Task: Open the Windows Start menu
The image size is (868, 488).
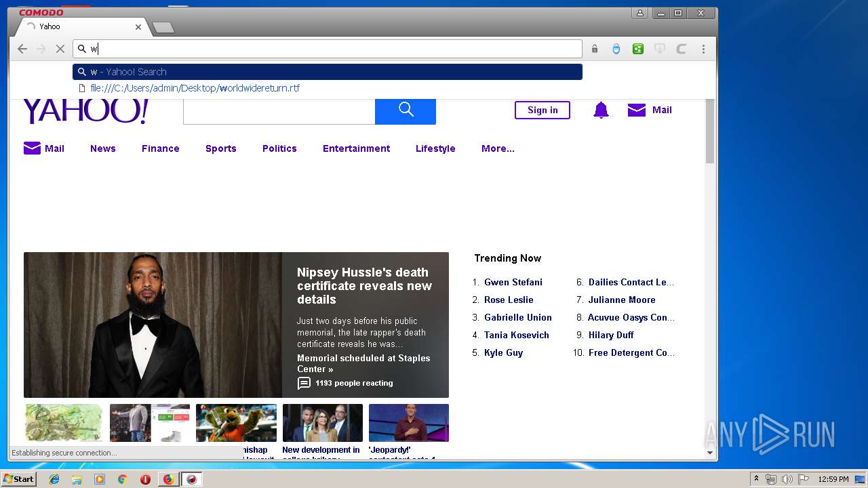Action: click(x=18, y=479)
